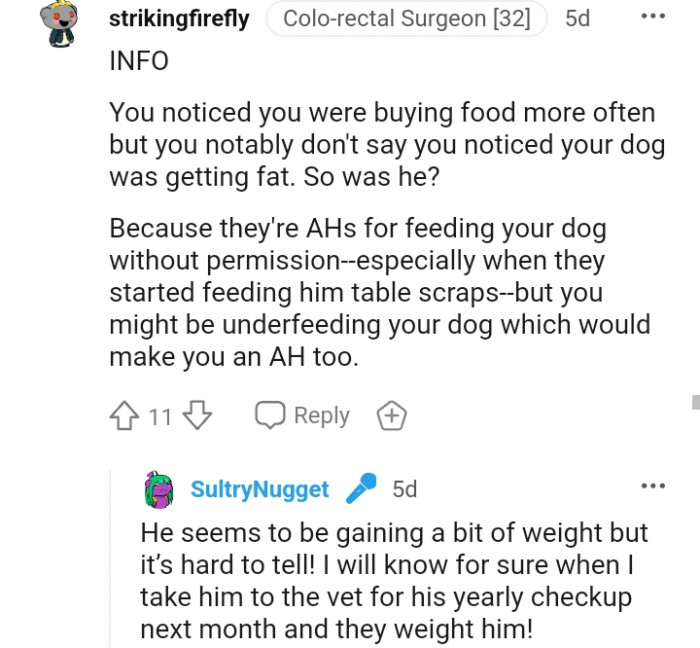Click strikingfirefly's 5d comment timestamp
The image size is (700, 648).
(577, 19)
